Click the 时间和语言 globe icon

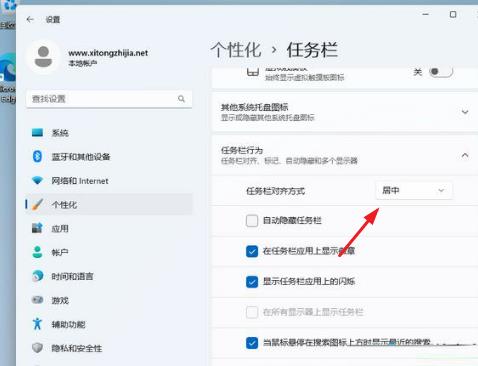coord(37,276)
